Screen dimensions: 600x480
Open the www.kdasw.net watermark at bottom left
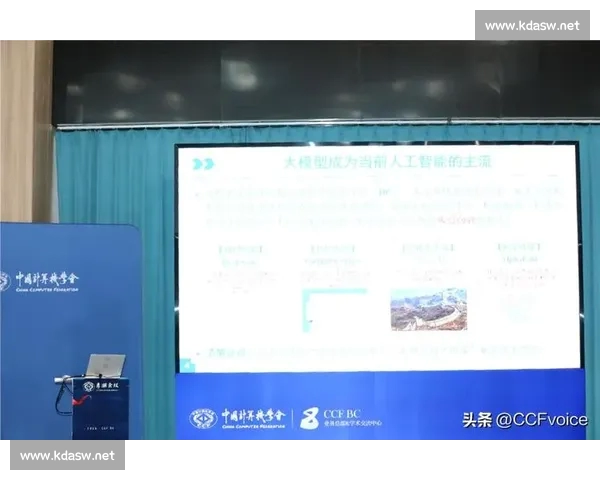tap(68, 455)
